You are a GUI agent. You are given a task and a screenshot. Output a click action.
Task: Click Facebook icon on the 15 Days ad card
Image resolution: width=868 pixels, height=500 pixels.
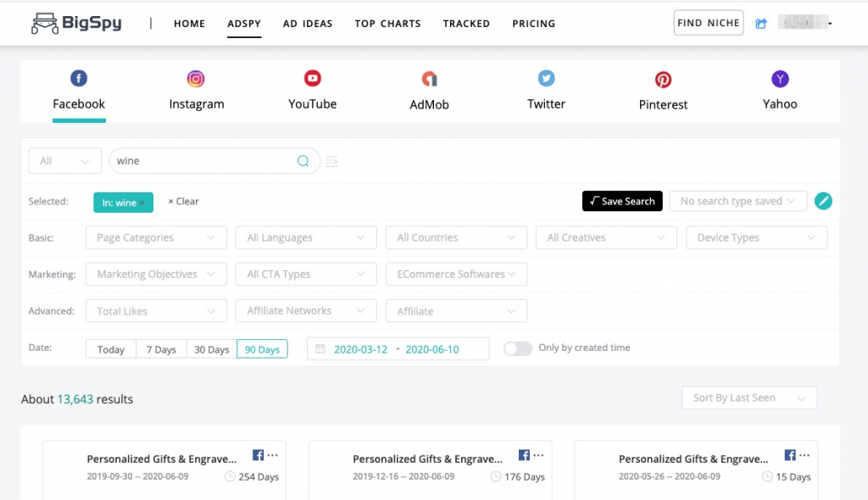(x=790, y=455)
